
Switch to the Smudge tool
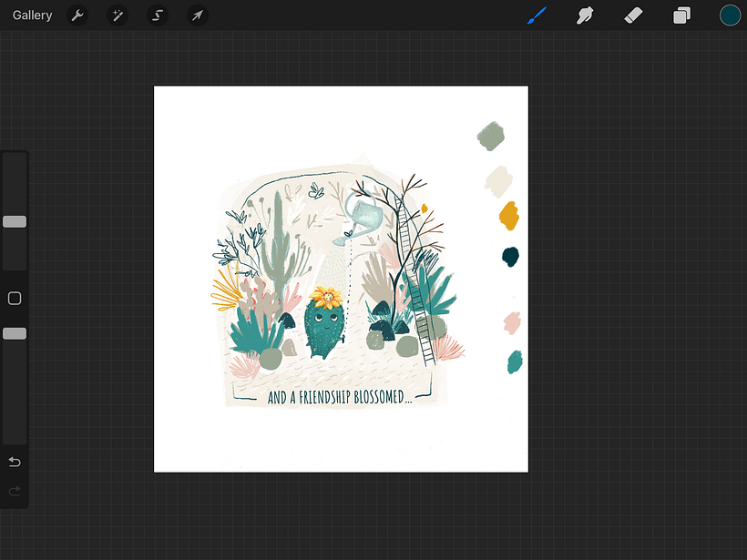point(584,15)
